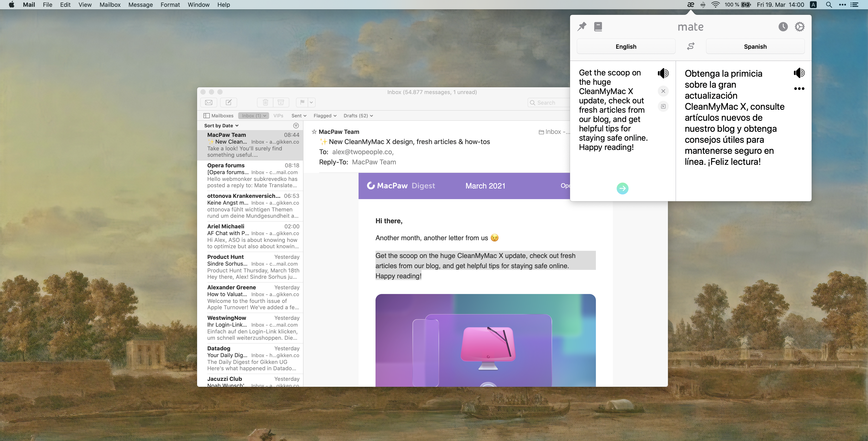Click in the Mail Search field

549,103
